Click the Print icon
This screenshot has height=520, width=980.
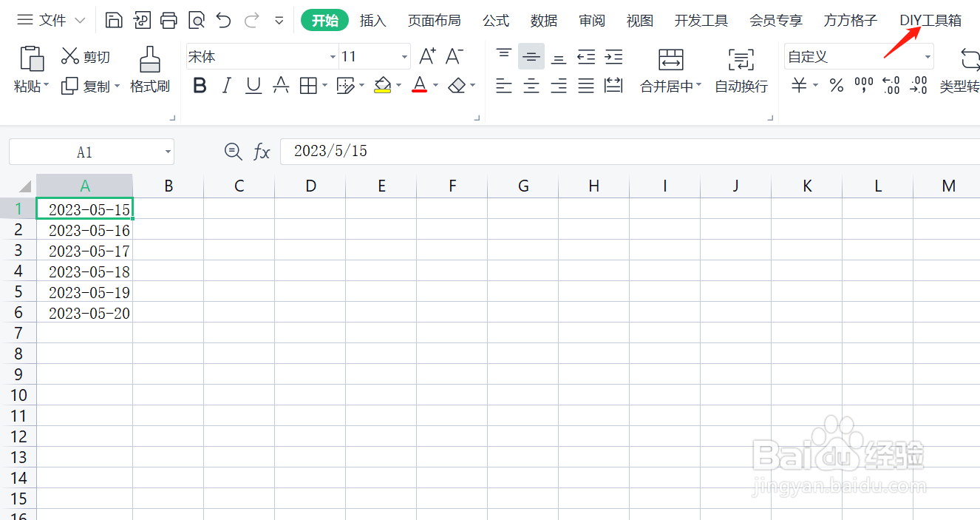(169, 20)
